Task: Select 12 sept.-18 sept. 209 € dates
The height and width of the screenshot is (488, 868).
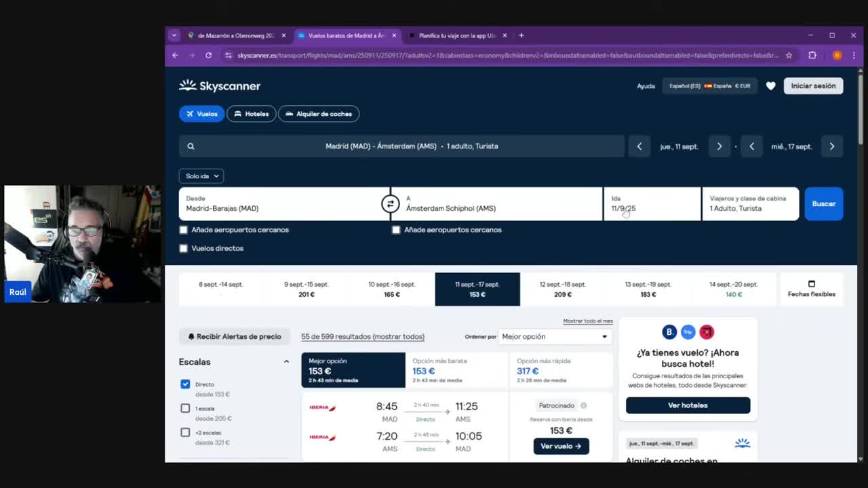Action: (563, 289)
